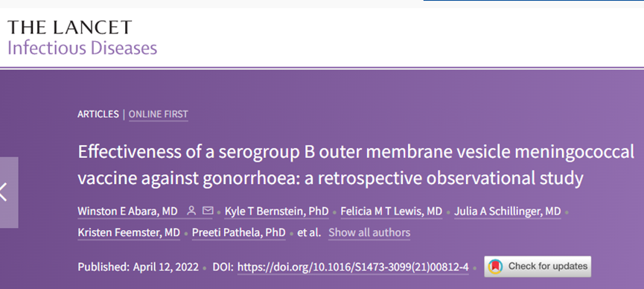This screenshot has width=644, height=289.
Task: Open The Lancet Infectious Diseases logo
Action: (x=82, y=37)
